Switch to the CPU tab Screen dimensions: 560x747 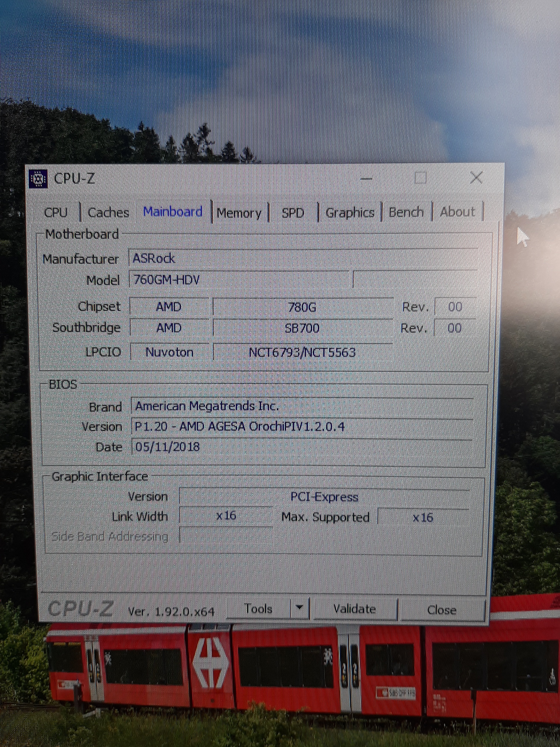(x=56, y=213)
